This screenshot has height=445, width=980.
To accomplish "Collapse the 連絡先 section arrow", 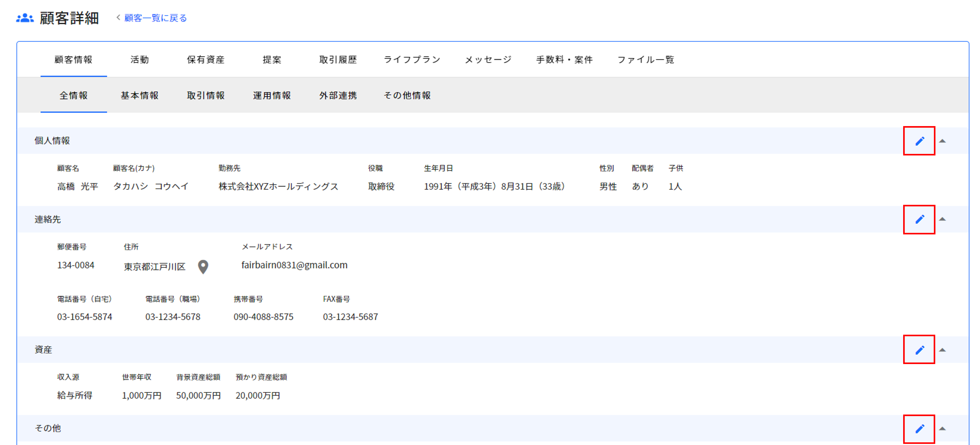I will pyautogui.click(x=942, y=219).
